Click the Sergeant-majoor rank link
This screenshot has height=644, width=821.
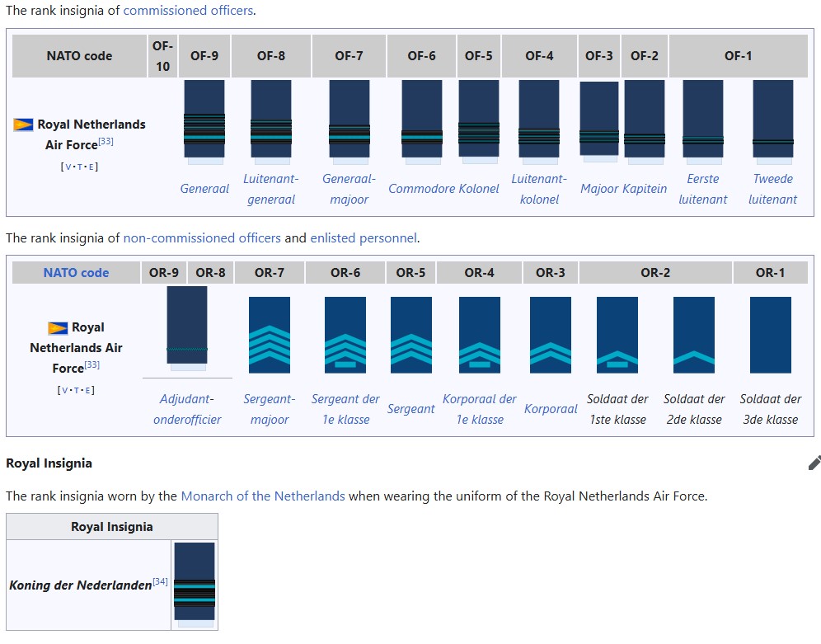[269, 410]
